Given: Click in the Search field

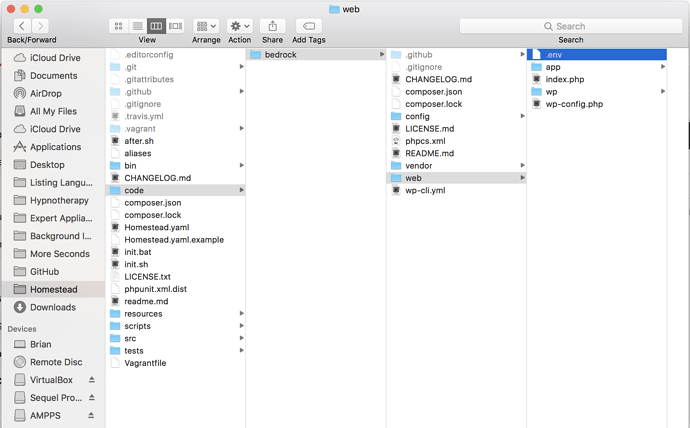Looking at the screenshot, I should coord(571,26).
